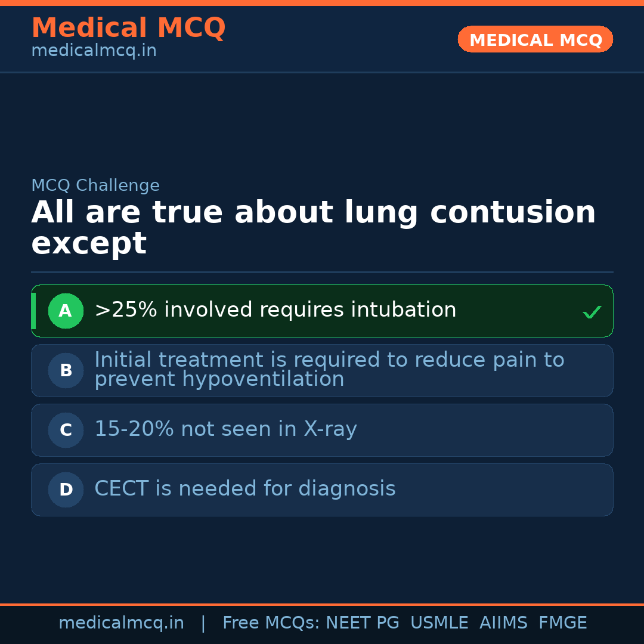Screen dimensions: 644x644
Task: Pick the "CECT is needed for diagnosis" text
Action: 244,489
